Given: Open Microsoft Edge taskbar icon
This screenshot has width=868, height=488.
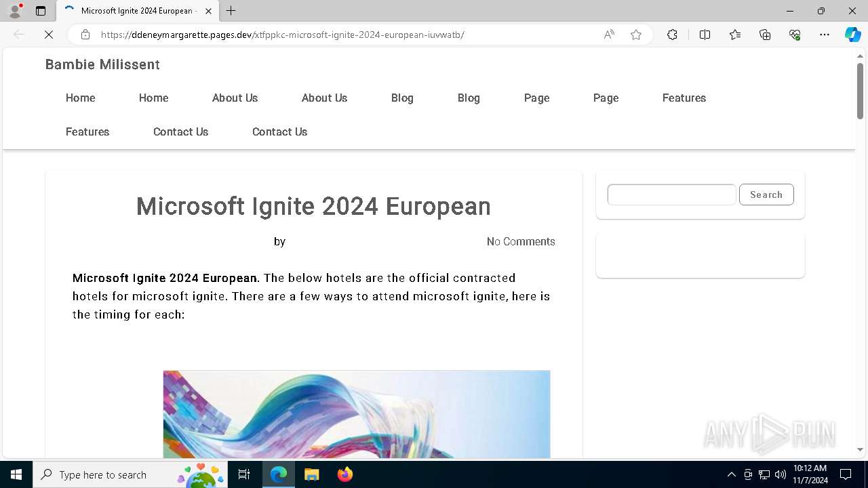Looking at the screenshot, I should (x=279, y=474).
